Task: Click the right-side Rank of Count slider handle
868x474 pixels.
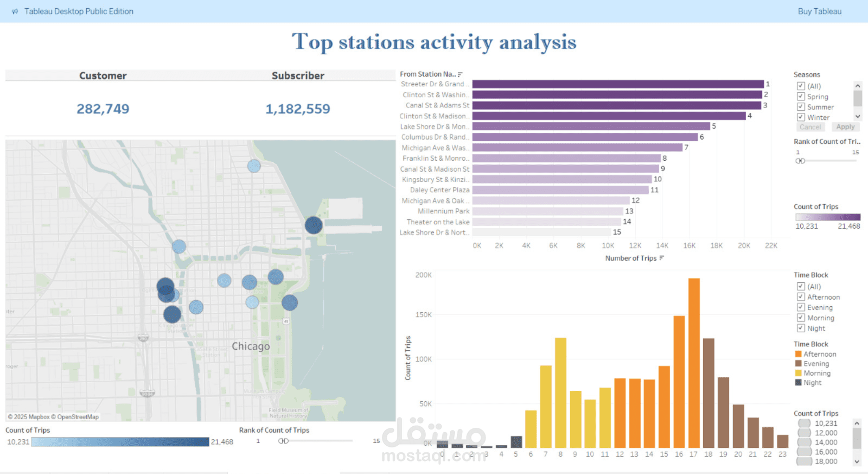Action: click(800, 161)
